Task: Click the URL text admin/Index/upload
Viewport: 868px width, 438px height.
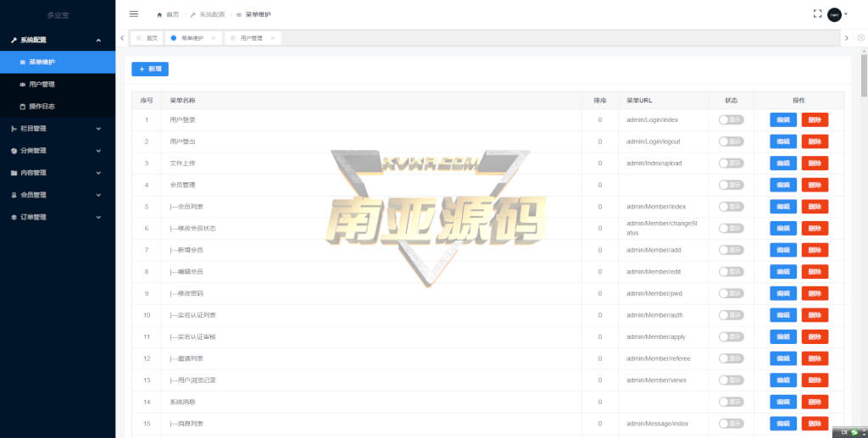Action: coord(654,164)
